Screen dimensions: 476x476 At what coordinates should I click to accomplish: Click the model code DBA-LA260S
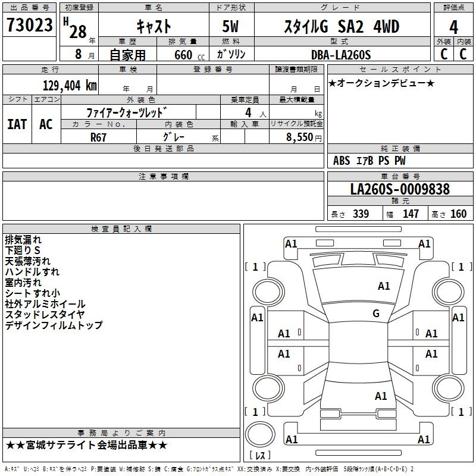coord(341,55)
